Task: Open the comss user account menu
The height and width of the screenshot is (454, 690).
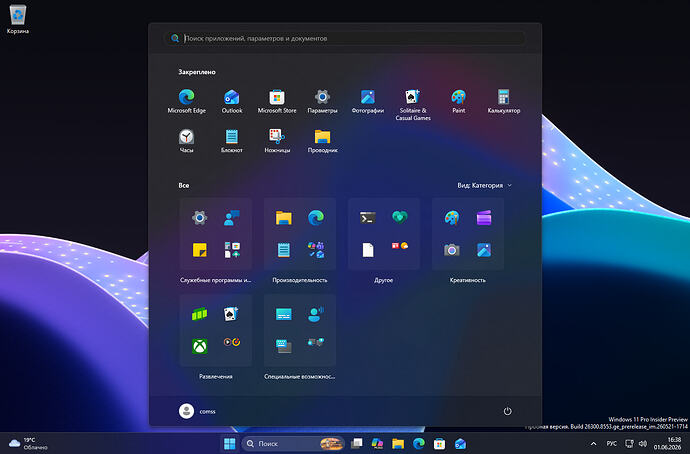Action: 197,411
